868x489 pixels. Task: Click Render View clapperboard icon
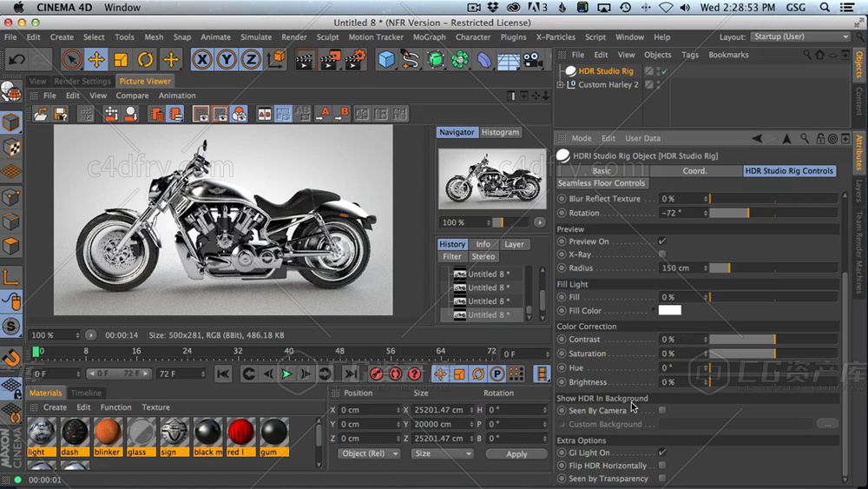(x=304, y=60)
